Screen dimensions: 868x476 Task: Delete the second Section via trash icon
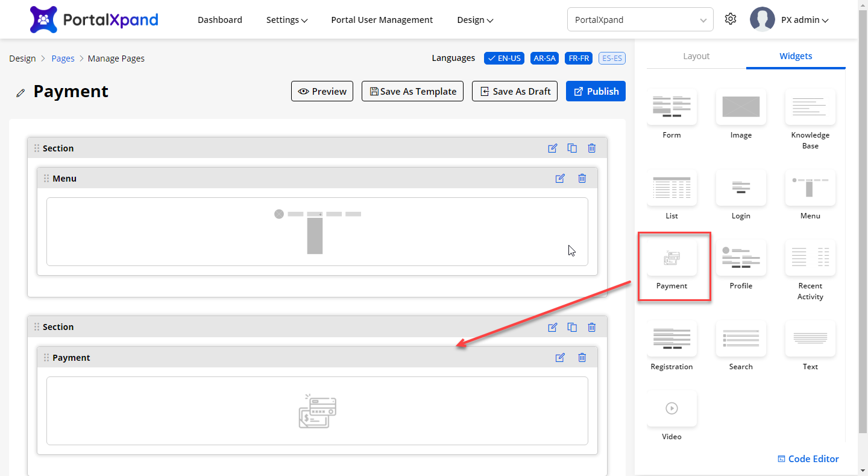[x=591, y=327]
